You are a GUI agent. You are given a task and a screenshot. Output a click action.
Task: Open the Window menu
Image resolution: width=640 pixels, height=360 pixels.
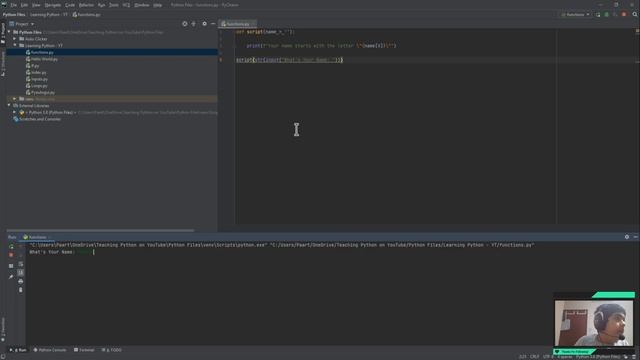coord(142,5)
